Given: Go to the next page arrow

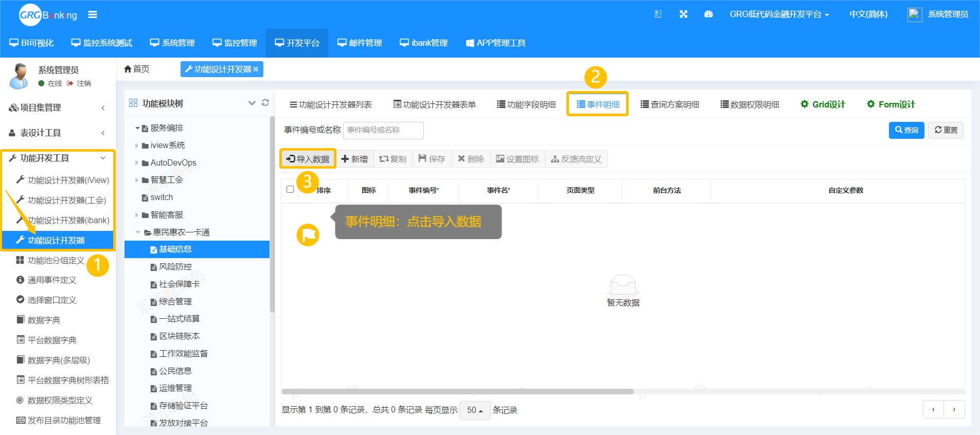Looking at the screenshot, I should [x=954, y=409].
